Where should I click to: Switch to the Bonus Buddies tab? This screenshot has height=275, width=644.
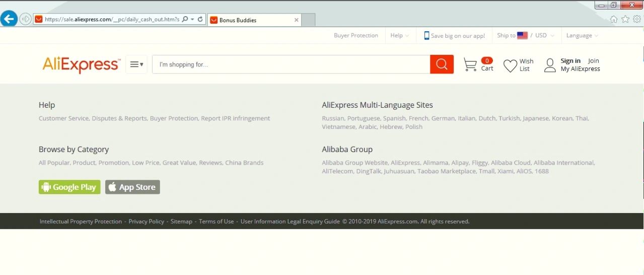pyautogui.click(x=254, y=20)
